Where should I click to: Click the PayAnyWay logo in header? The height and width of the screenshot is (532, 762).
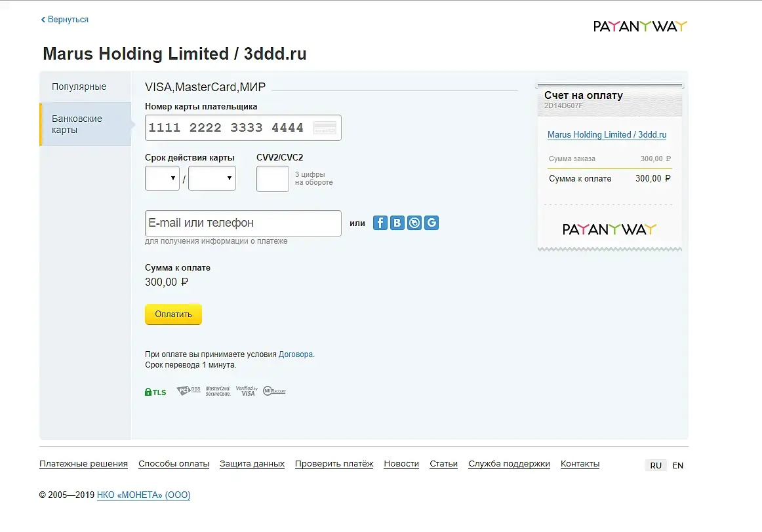click(640, 26)
